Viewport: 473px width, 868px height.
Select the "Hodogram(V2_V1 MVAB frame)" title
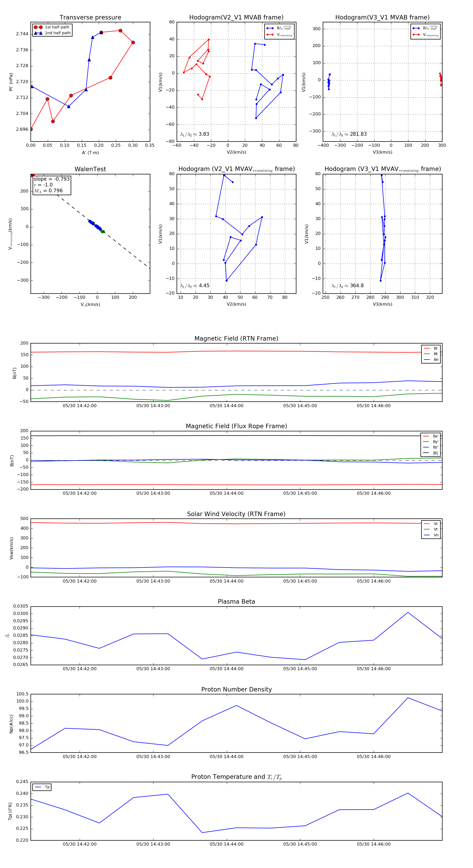coord(236,18)
